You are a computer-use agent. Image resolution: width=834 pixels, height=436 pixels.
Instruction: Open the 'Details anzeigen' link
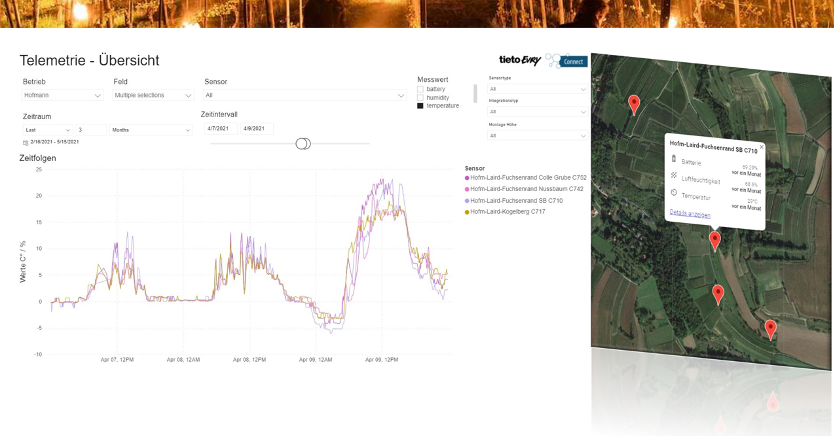click(689, 213)
